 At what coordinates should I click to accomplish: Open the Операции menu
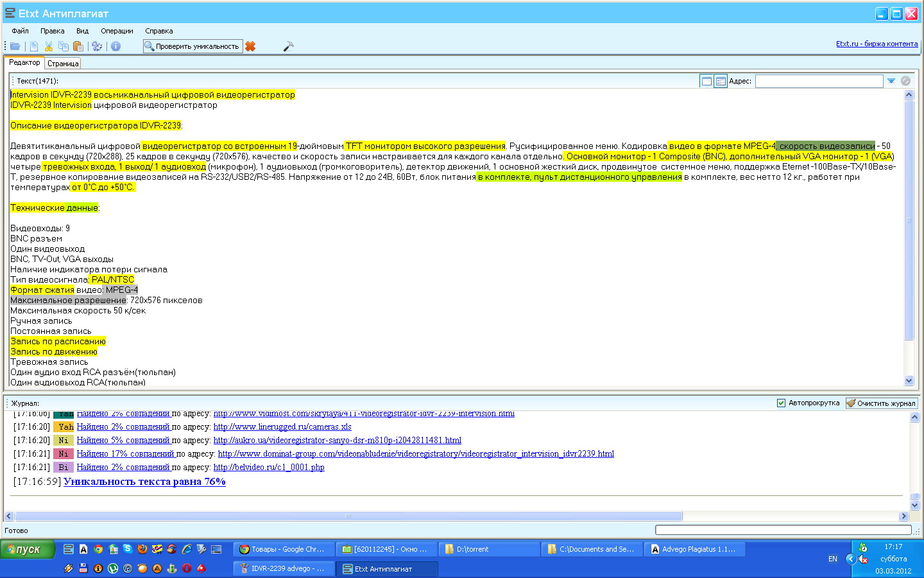click(x=117, y=31)
